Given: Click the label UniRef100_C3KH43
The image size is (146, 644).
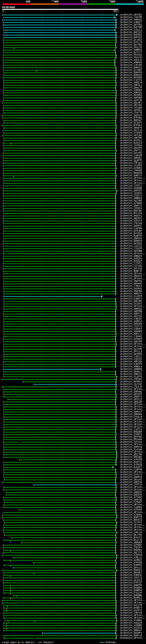Looking at the screenshot, I should click(131, 336).
